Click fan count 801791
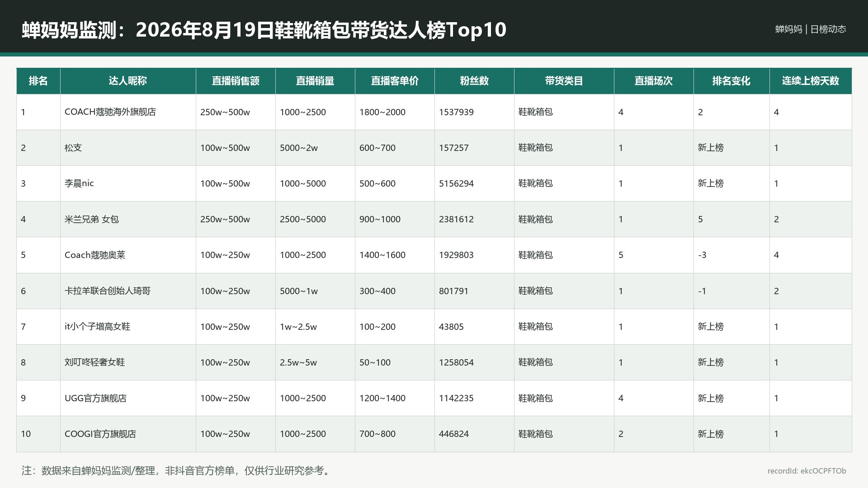868x488 pixels. (453, 291)
